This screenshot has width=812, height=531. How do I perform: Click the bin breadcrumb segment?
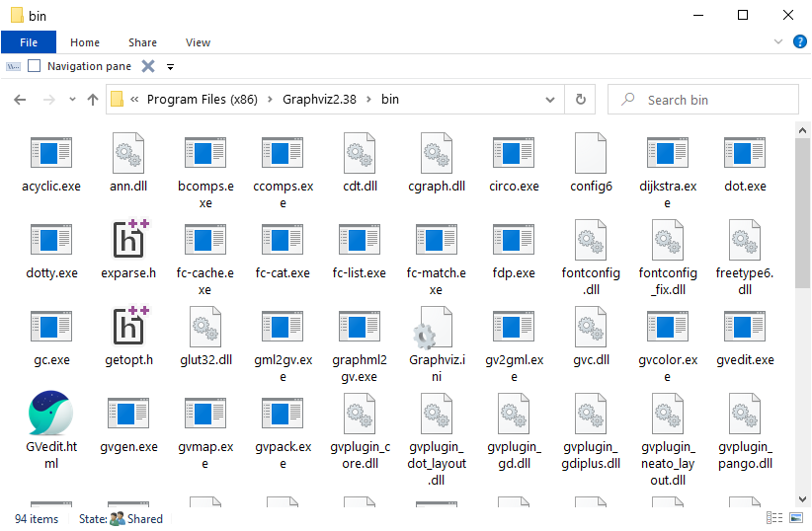[390, 100]
